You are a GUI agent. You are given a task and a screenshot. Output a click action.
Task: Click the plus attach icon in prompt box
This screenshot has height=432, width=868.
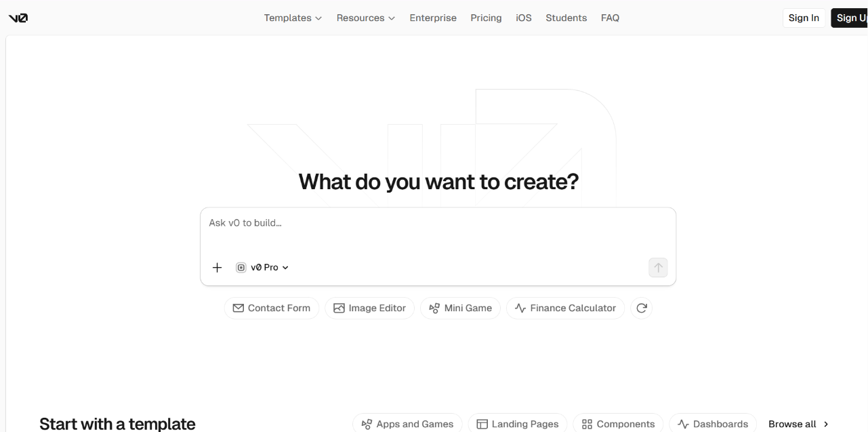217,268
